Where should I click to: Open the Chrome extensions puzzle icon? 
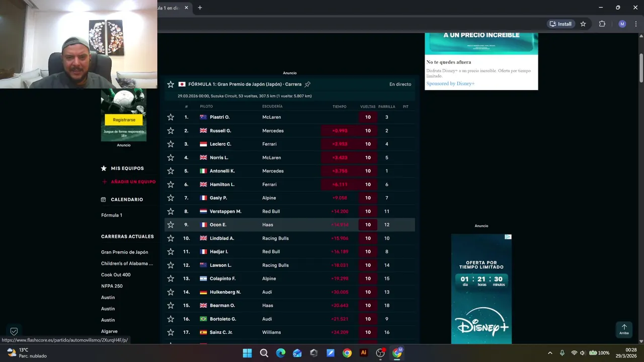[602, 24]
